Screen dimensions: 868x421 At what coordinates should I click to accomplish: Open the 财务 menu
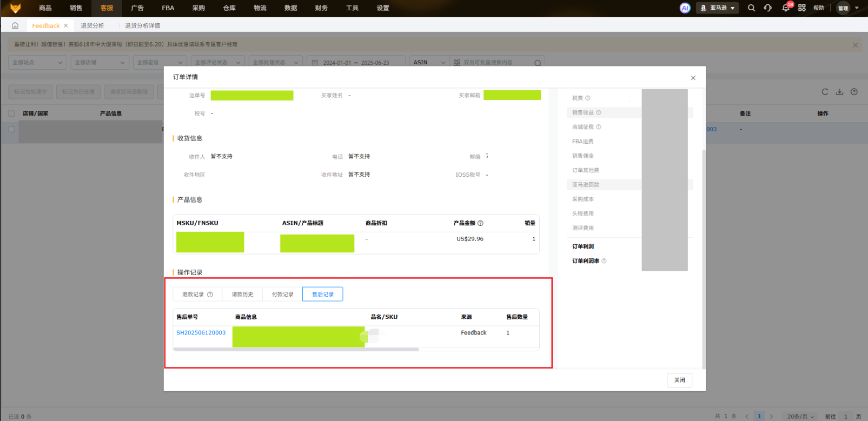(321, 8)
